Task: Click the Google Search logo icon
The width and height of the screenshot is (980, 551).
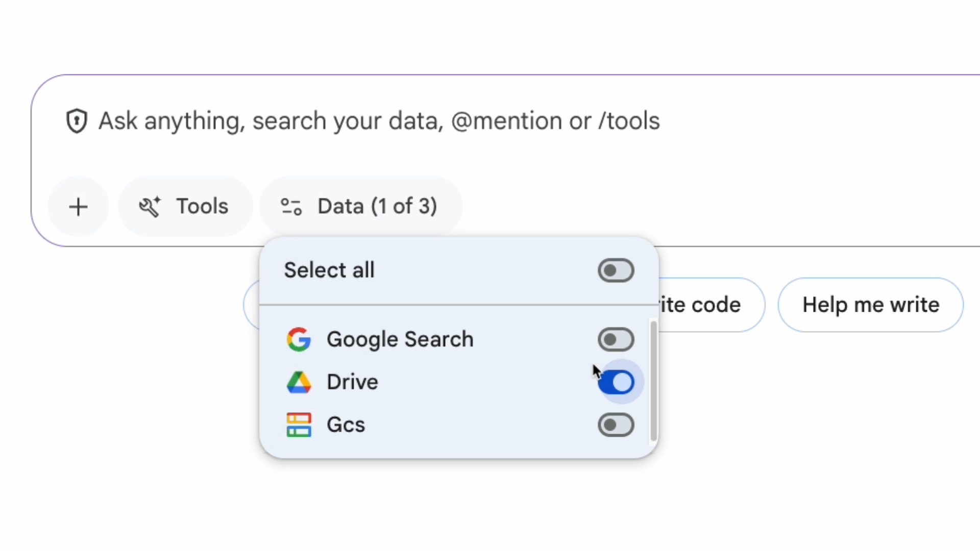Action: [x=299, y=339]
